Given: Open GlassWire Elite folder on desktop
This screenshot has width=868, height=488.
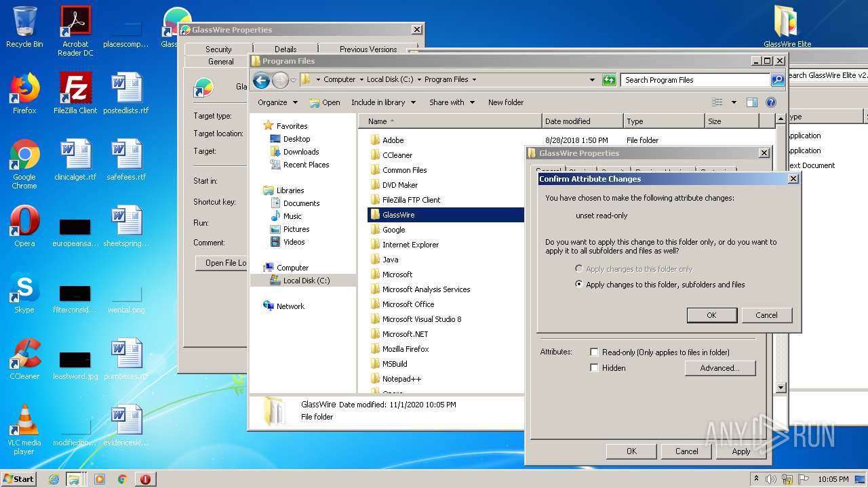Looking at the screenshot, I should pyautogui.click(x=787, y=27).
